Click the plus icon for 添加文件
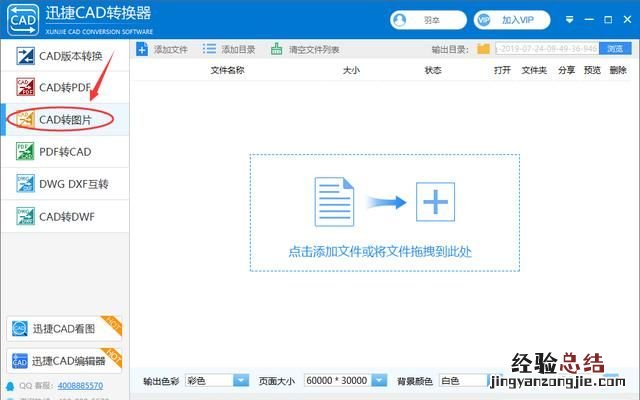This screenshot has width=640, height=400. click(143, 49)
